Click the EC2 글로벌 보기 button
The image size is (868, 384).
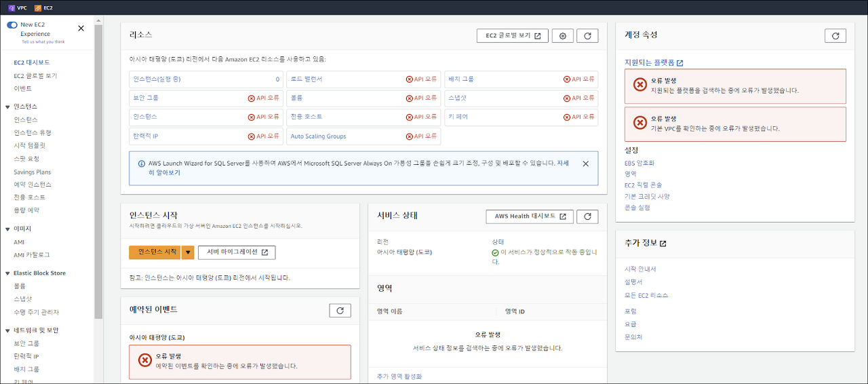[513, 36]
